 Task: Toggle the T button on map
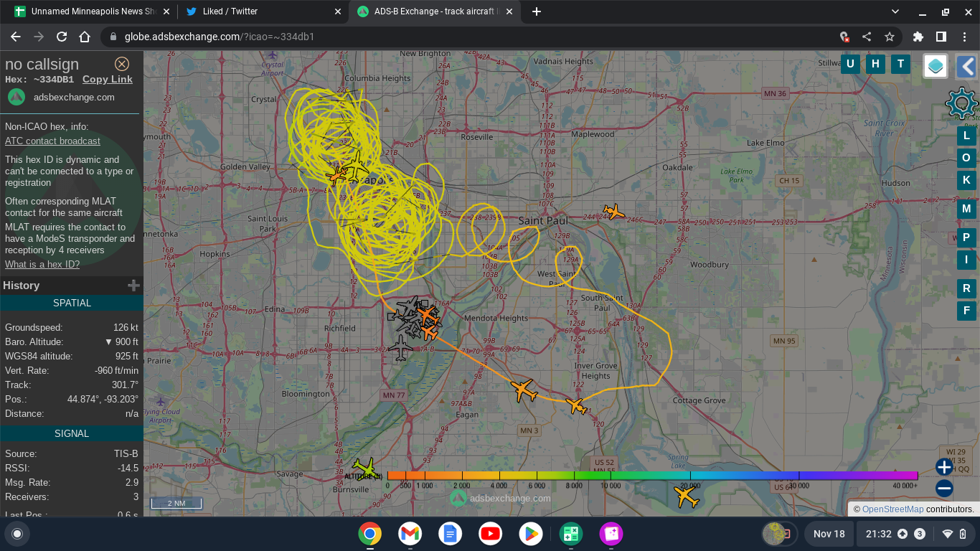point(900,64)
